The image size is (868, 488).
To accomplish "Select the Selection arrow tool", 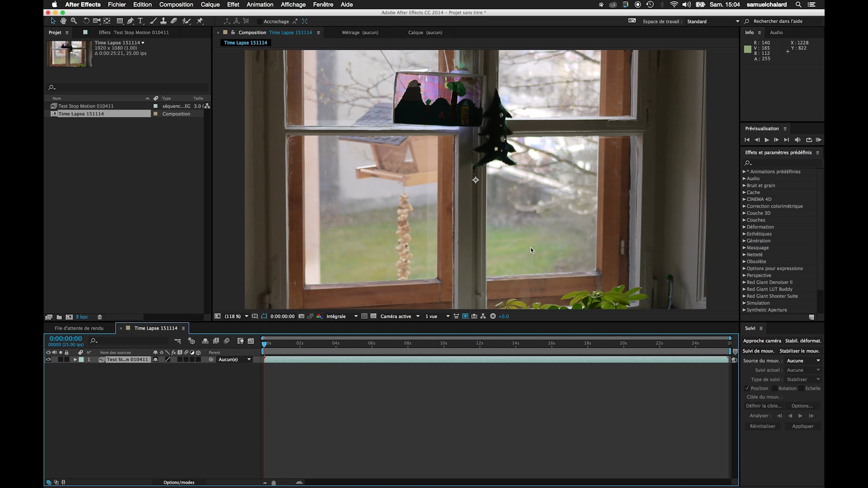I will pyautogui.click(x=53, y=21).
